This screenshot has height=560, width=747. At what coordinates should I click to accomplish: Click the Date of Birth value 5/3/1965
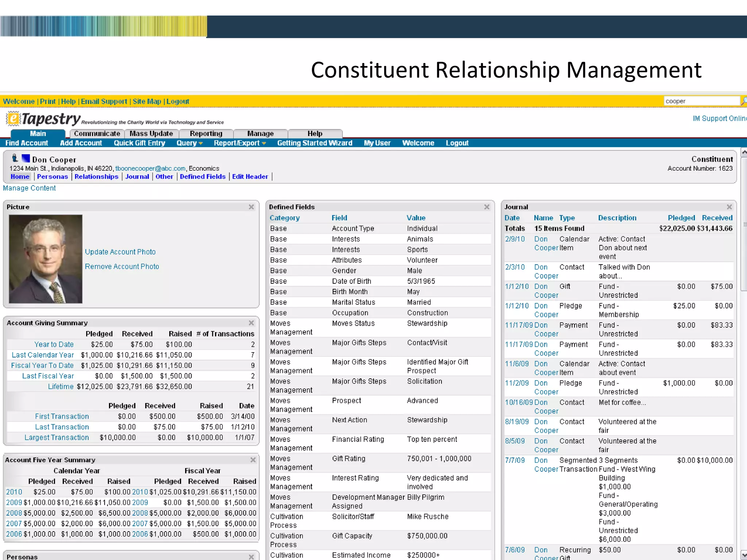tap(421, 281)
